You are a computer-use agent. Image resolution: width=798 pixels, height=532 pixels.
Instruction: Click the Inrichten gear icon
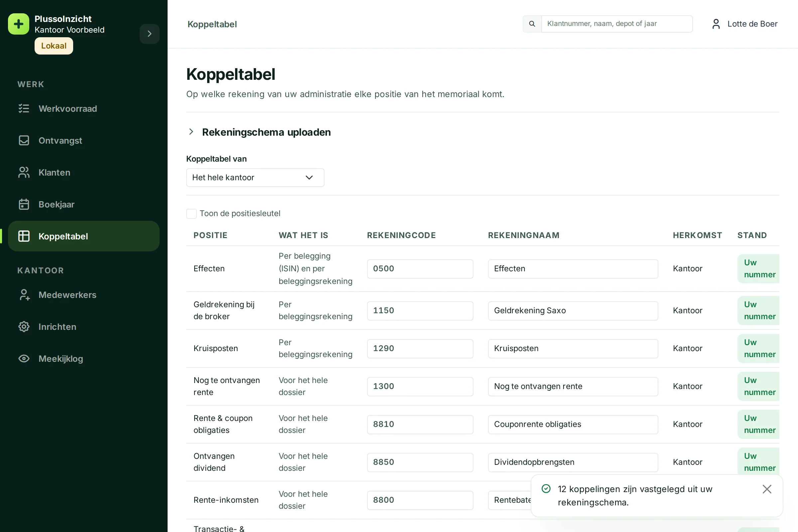(x=24, y=327)
